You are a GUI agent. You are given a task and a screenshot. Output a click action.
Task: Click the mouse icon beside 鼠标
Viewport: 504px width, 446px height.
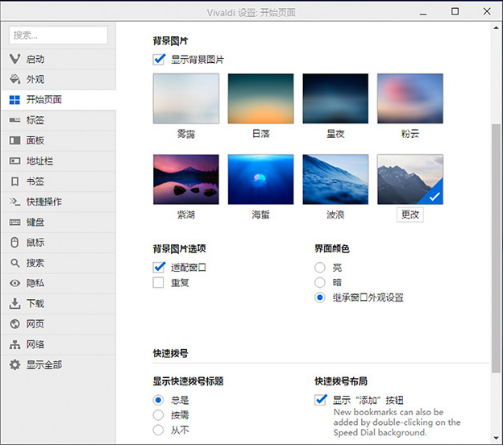[15, 242]
